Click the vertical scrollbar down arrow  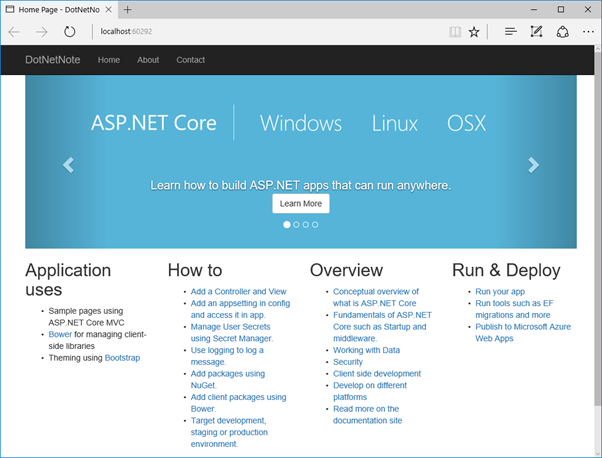596,451
